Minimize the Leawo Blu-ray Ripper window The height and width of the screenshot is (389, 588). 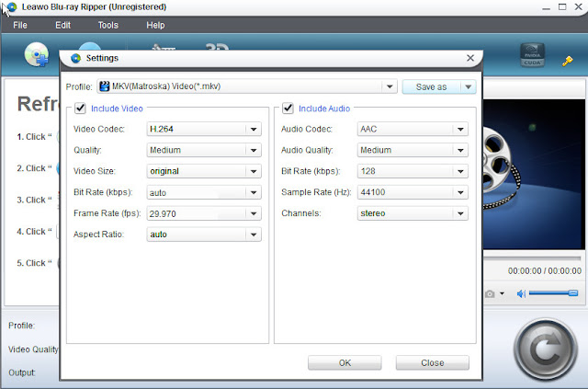click(546, 7)
